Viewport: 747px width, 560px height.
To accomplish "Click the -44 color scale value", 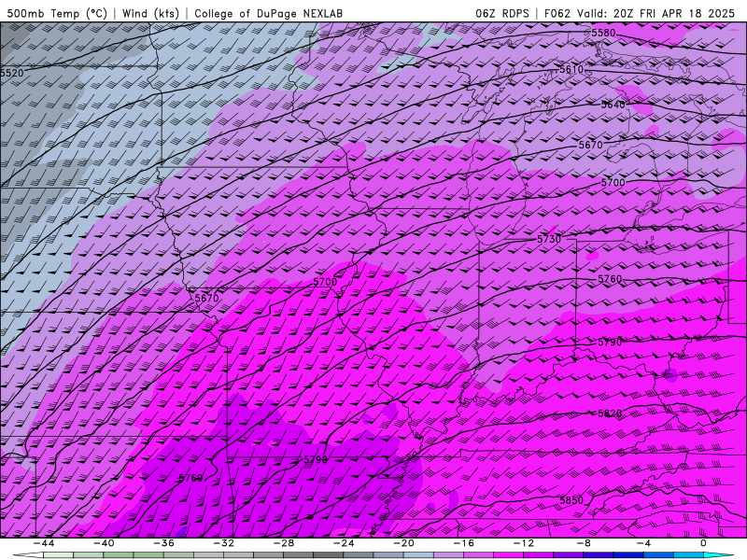I will [x=44, y=543].
